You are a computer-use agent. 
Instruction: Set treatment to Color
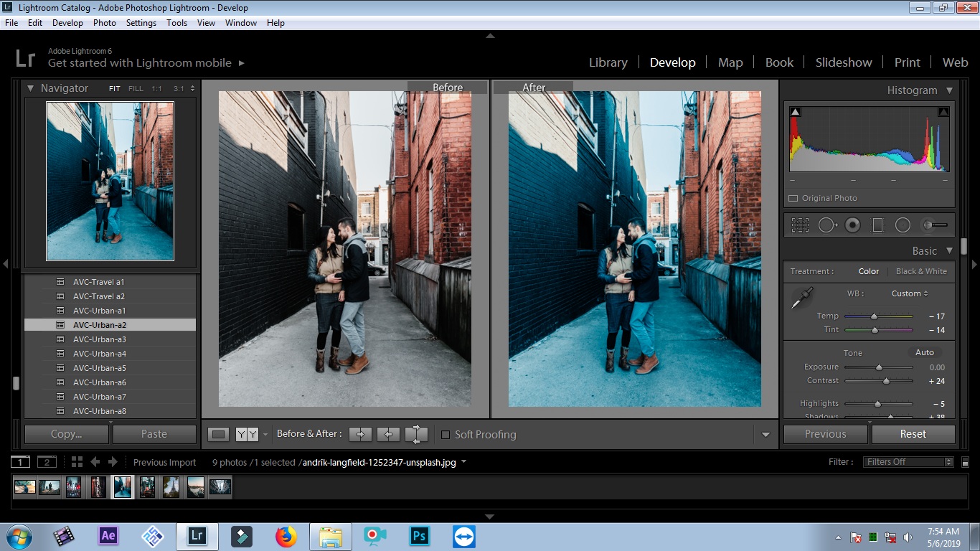pyautogui.click(x=869, y=271)
